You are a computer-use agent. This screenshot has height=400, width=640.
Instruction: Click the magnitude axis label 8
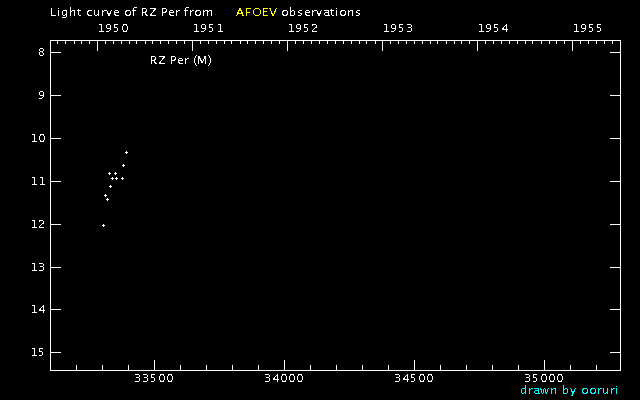(42, 52)
